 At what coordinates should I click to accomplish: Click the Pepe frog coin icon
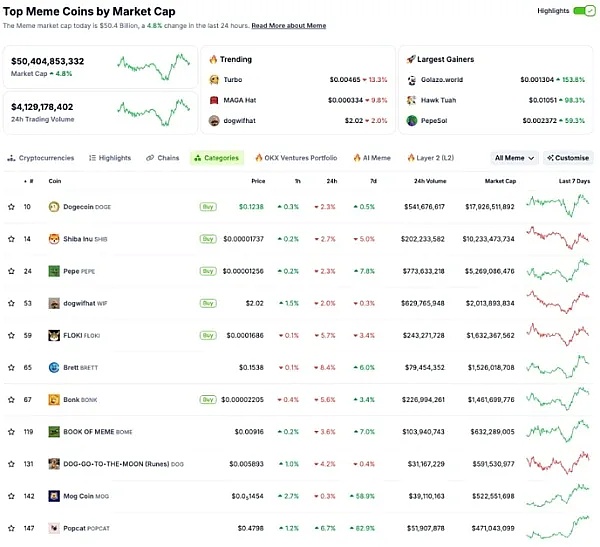54,271
